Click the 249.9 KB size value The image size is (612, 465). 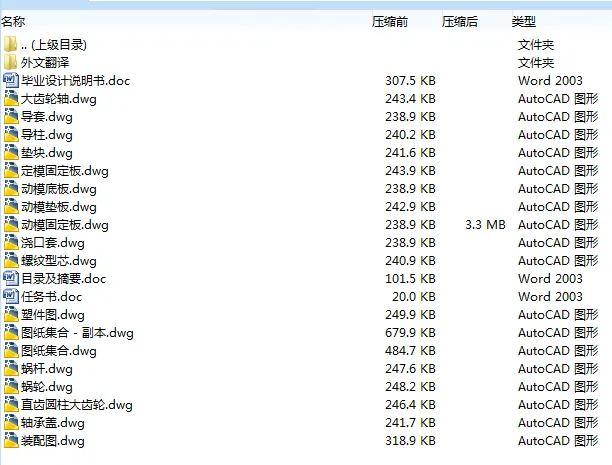(x=410, y=314)
